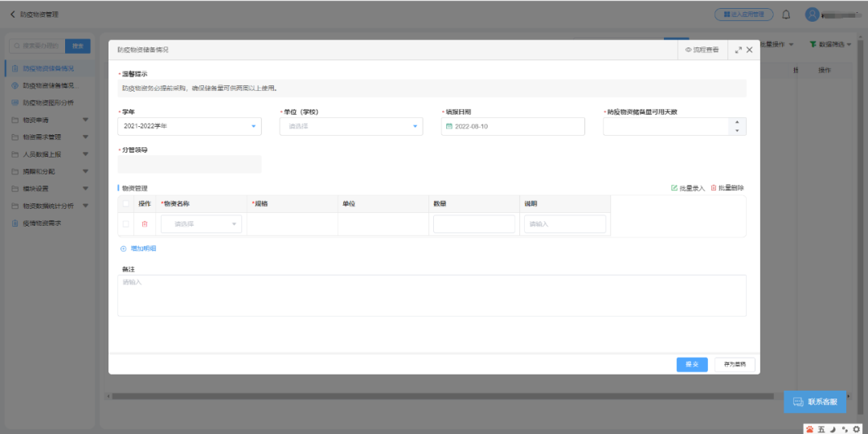Image resolution: width=868 pixels, height=434 pixels.
Task: Click the 存为草稿 save draft button
Action: point(735,365)
